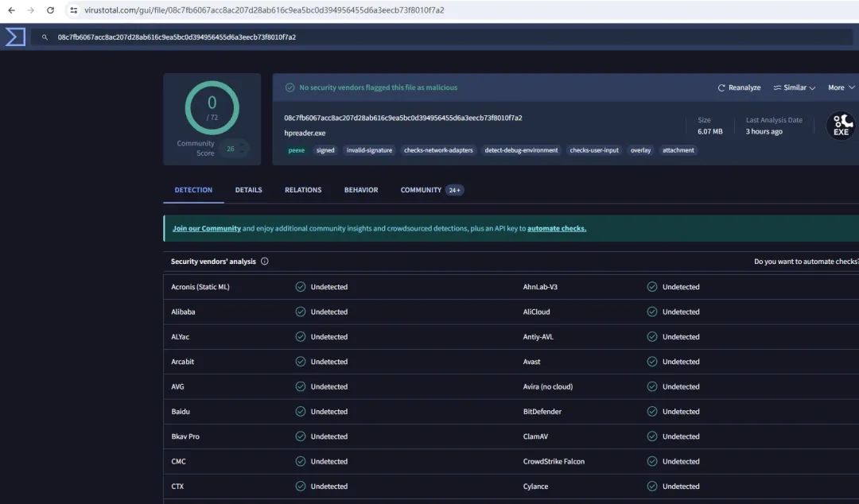The image size is (859, 504).
Task: Click the check icon in CMC row
Action: coord(300,461)
